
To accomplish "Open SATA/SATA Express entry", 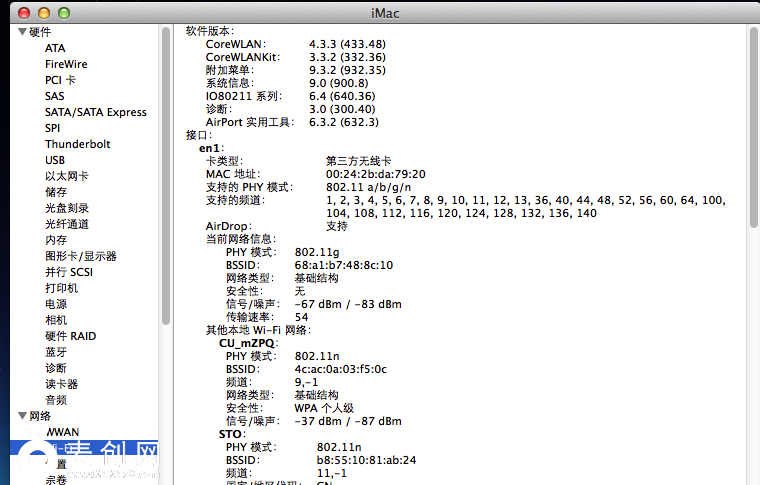I will [x=95, y=112].
